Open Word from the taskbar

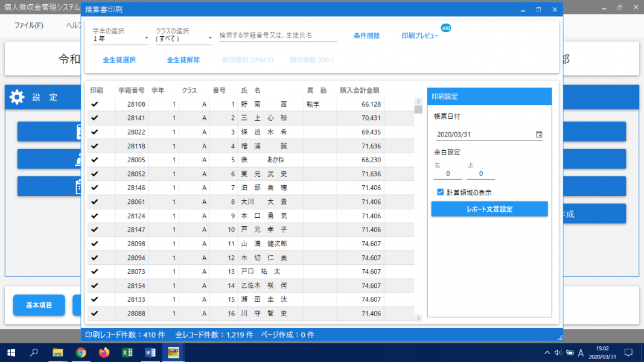point(150,352)
